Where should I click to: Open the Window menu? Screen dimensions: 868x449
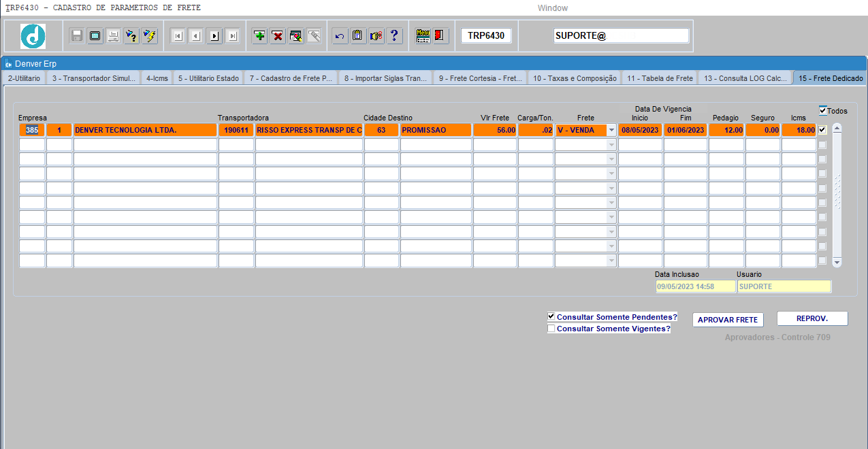553,7
